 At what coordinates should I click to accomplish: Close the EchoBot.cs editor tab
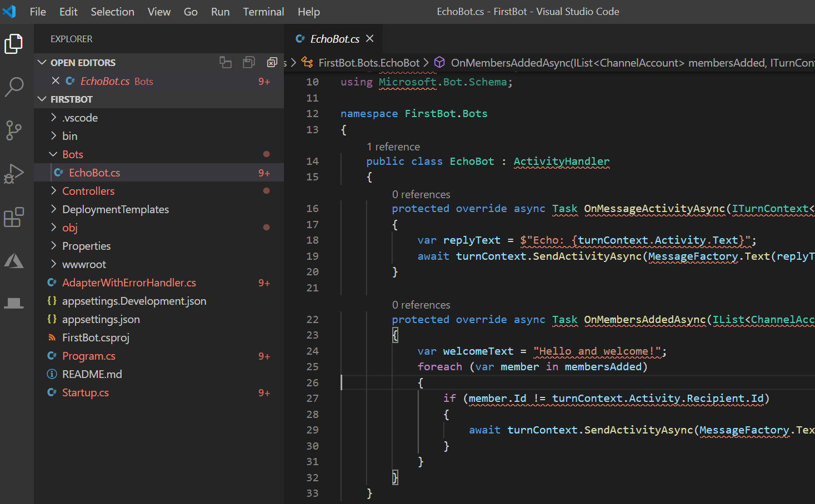[370, 38]
